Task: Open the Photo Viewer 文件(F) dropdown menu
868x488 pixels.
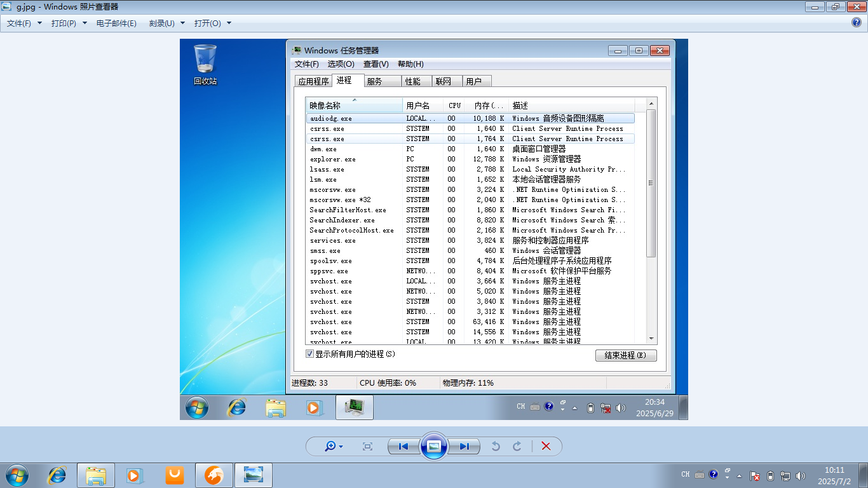Action: (24, 23)
